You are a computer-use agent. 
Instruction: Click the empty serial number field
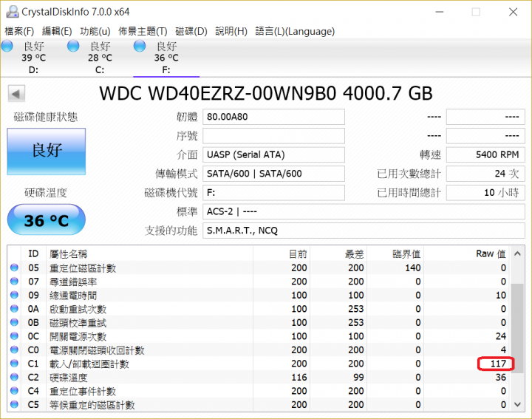tap(274, 136)
